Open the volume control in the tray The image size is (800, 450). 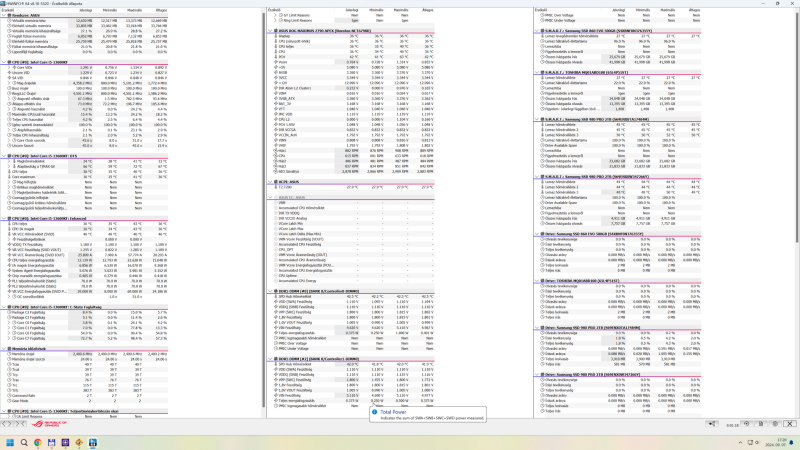pyautogui.click(x=757, y=442)
